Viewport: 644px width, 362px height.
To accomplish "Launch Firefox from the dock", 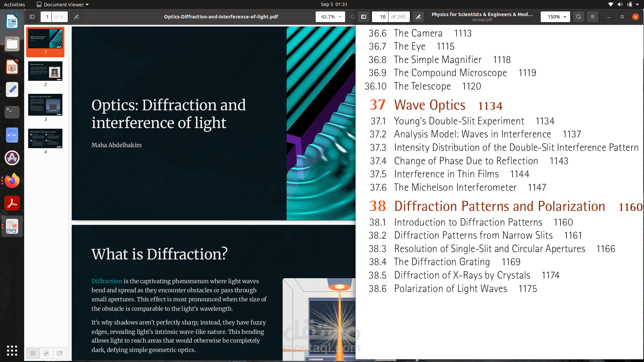I will (x=12, y=181).
